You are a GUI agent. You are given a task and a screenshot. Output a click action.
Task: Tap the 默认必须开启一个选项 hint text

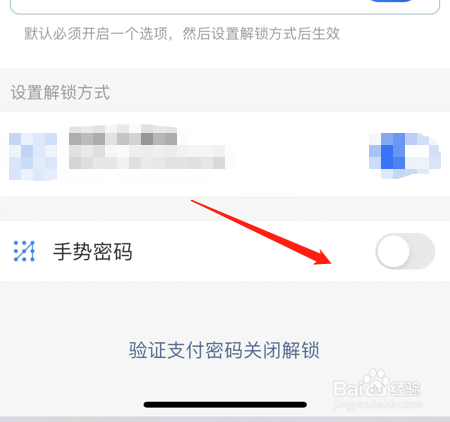pyautogui.click(x=182, y=34)
